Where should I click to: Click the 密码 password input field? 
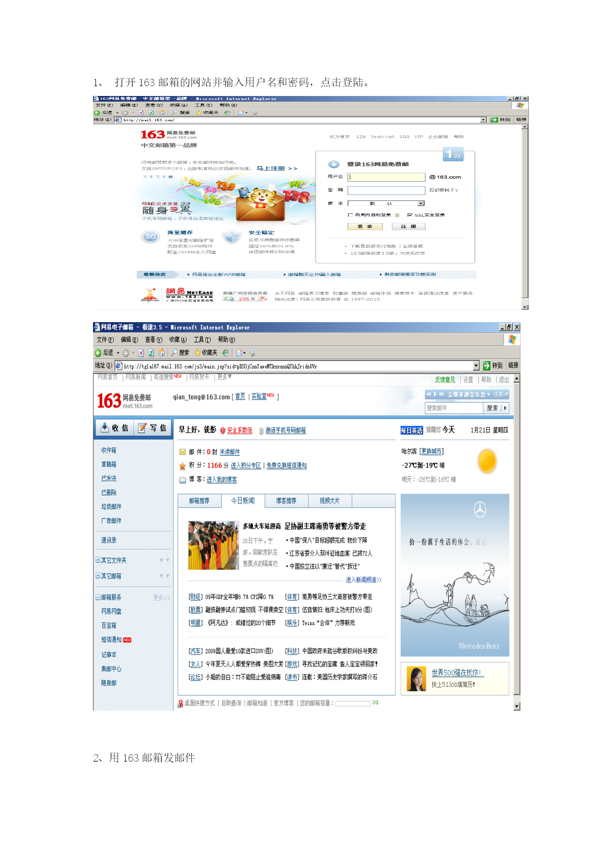coord(386,191)
